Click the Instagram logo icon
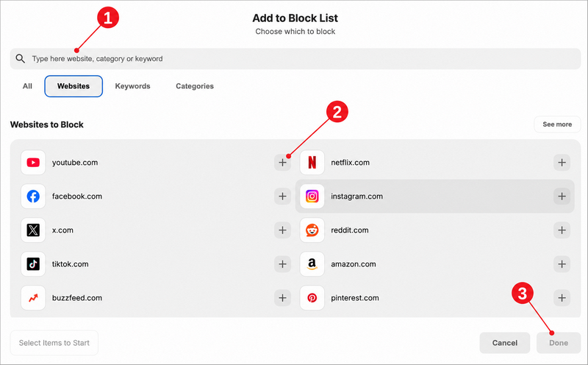The height and width of the screenshot is (365, 588). tap(312, 196)
